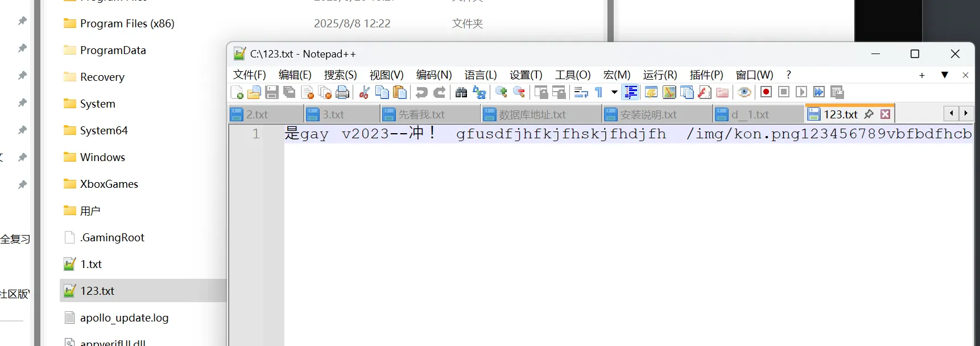Click the stop recording square icon

click(784, 92)
